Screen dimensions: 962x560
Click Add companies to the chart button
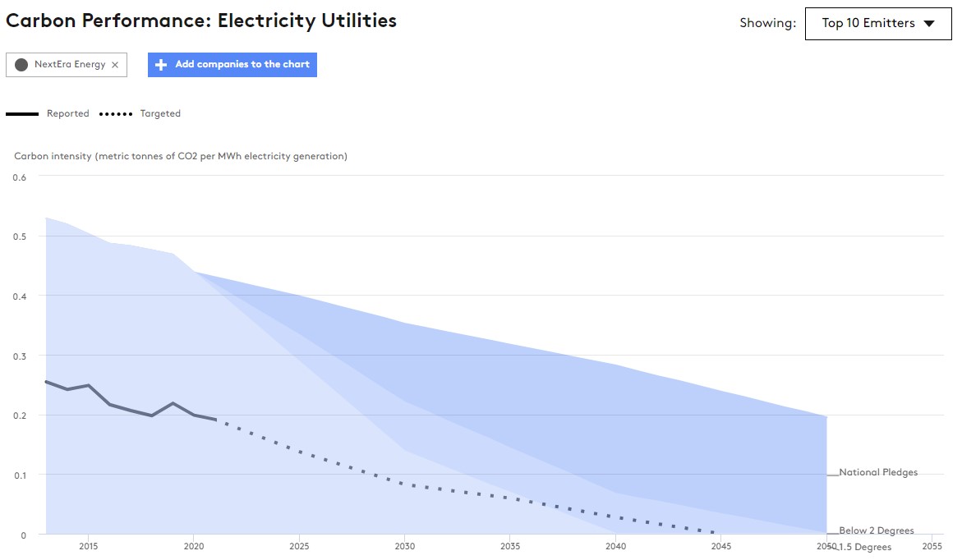pyautogui.click(x=232, y=65)
